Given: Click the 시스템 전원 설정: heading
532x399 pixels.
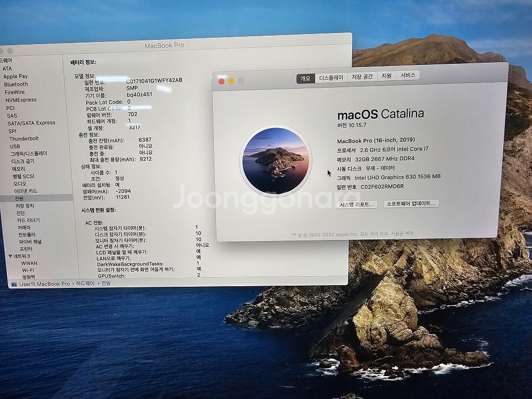Looking at the screenshot, I should tap(98, 210).
